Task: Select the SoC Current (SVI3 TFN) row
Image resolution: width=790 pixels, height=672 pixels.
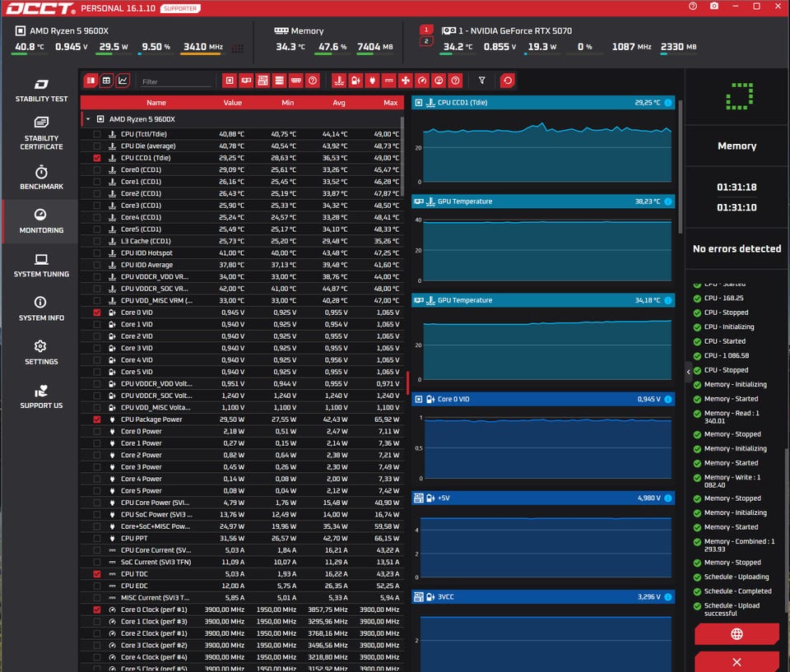Action: click(242, 562)
